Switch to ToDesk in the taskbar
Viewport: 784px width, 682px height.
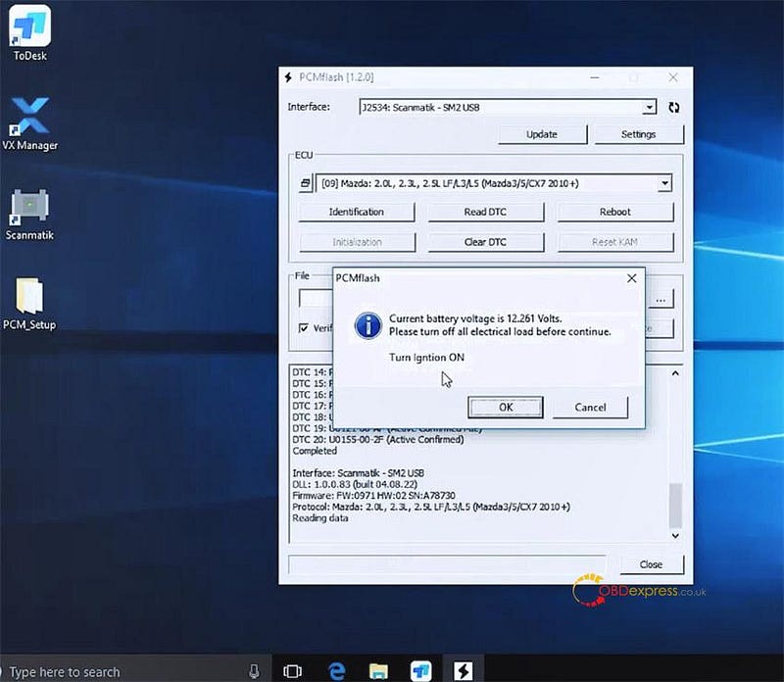[421, 671]
